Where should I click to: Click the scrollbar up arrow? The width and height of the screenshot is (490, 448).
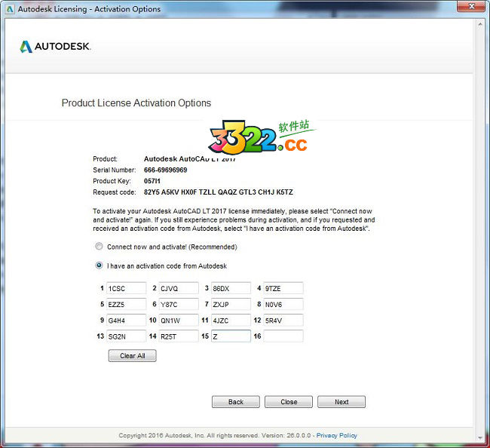pos(480,24)
